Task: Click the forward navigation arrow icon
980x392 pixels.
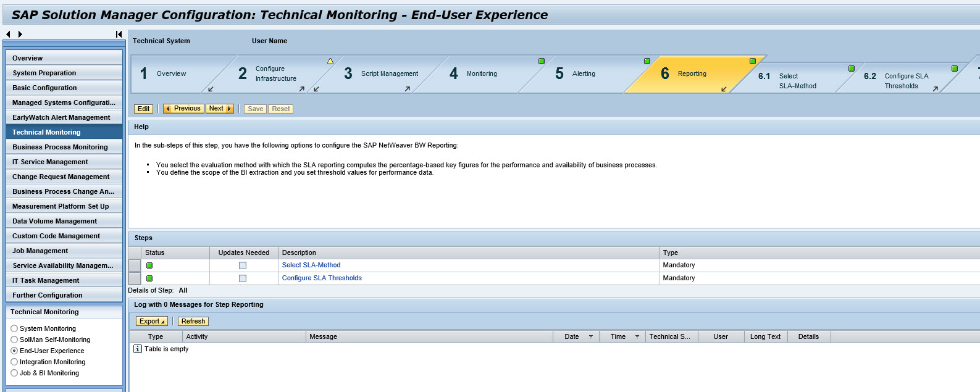Action: pyautogui.click(x=20, y=35)
